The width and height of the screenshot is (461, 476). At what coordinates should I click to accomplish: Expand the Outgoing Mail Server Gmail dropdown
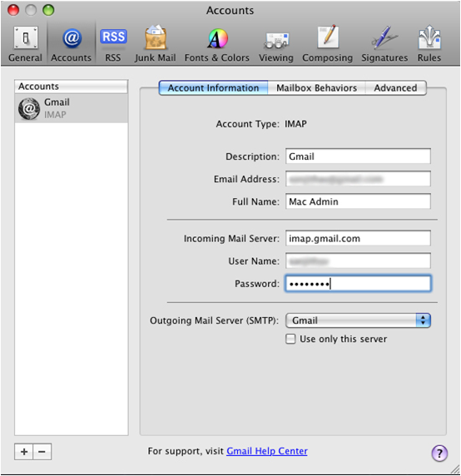[358, 320]
